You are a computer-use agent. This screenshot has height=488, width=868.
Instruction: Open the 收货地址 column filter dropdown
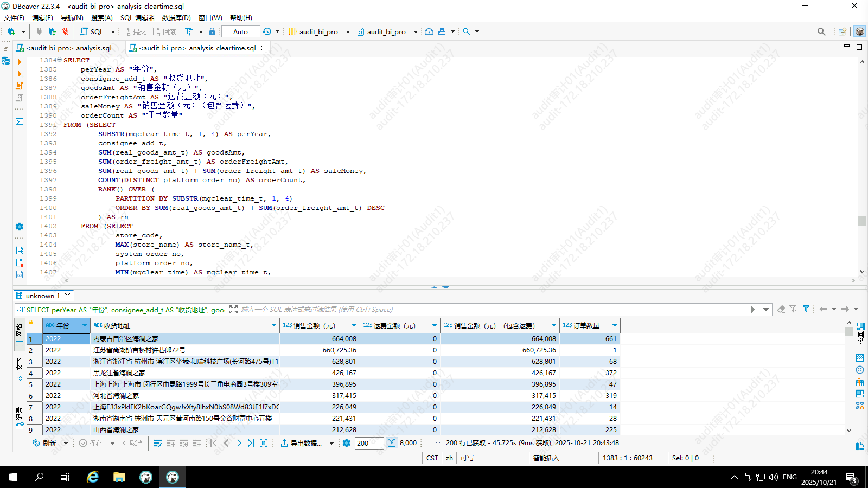coord(273,325)
